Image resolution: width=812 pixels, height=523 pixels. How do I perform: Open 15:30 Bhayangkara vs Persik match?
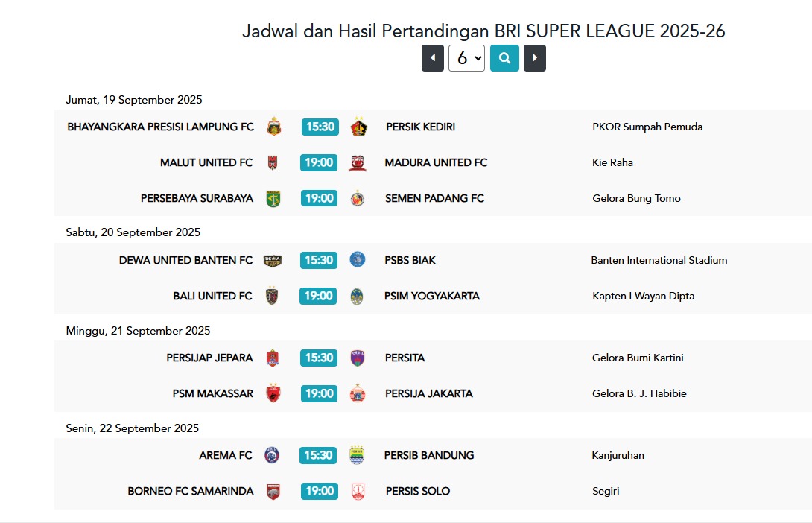pyautogui.click(x=320, y=127)
